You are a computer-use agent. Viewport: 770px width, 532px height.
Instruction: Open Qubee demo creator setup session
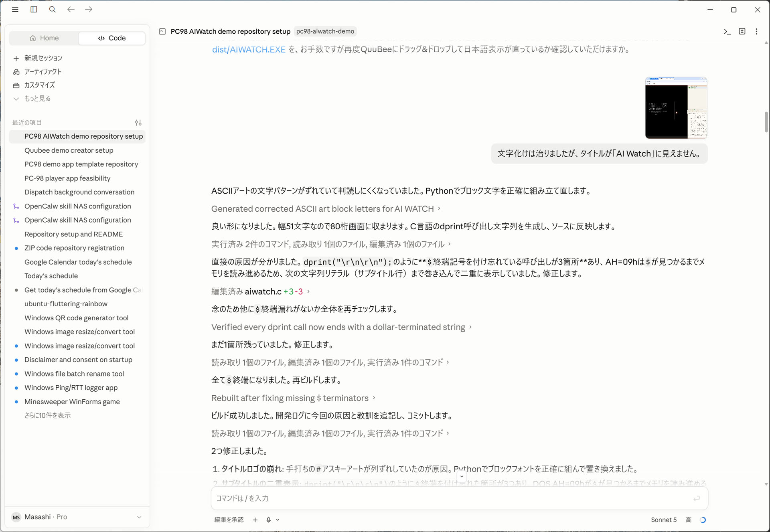[77, 150]
